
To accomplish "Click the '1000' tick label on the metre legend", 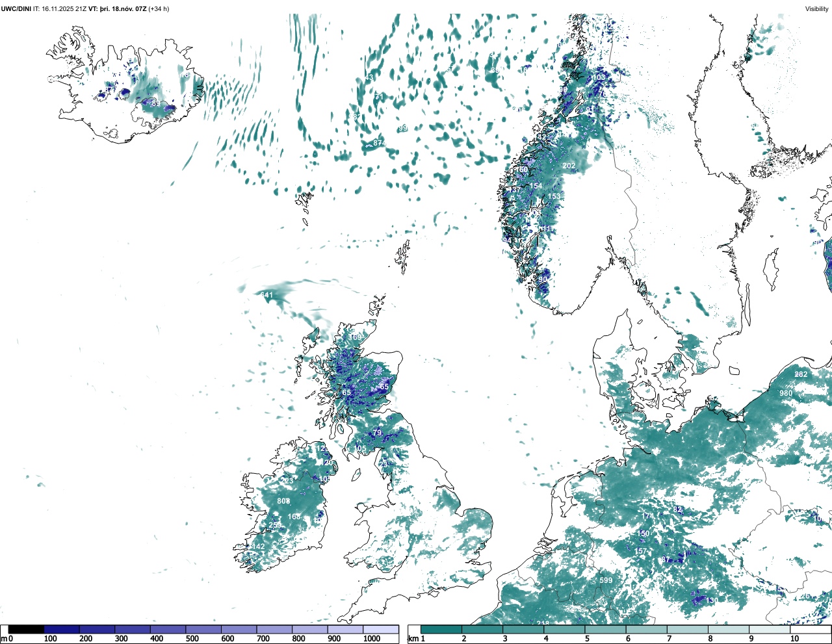I will 372,639.
